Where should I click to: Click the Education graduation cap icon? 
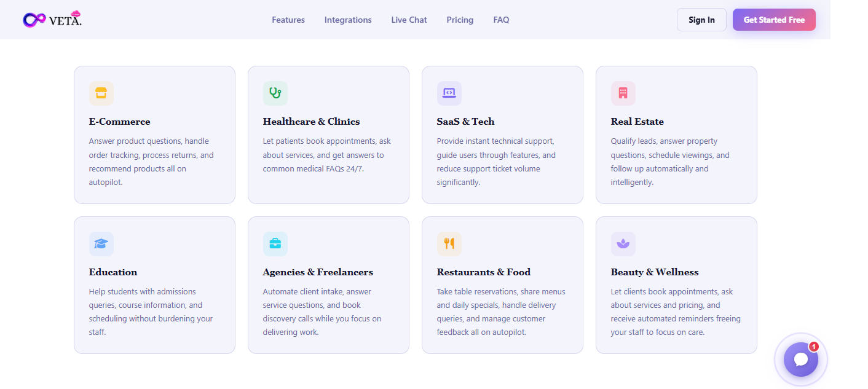101,244
